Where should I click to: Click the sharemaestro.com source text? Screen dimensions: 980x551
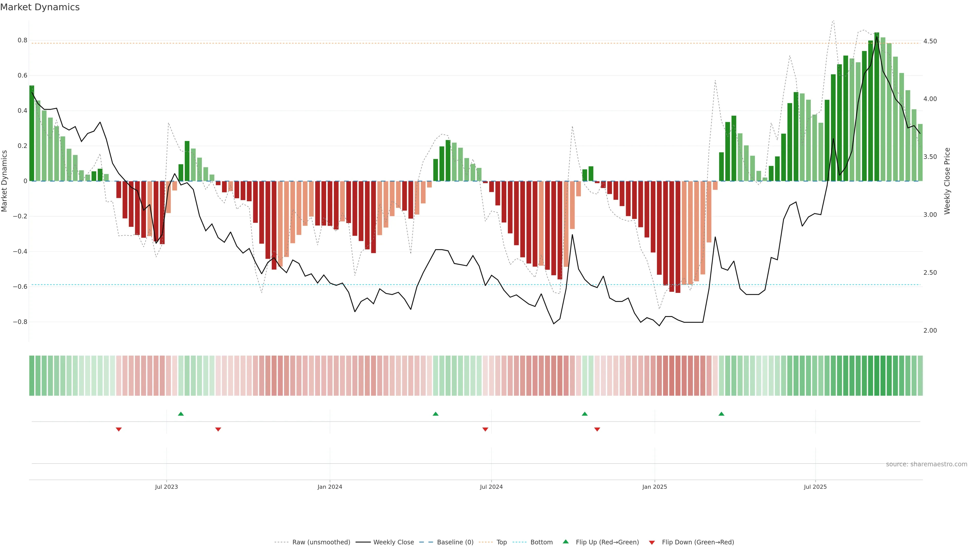[x=926, y=464]
